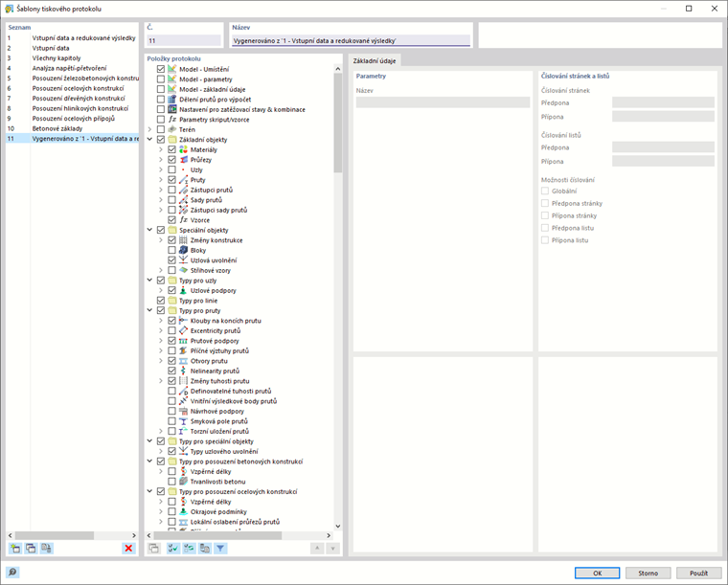The width and height of the screenshot is (728, 585).
Task: Click the blue filter funnel icon
Action: pyautogui.click(x=220, y=549)
